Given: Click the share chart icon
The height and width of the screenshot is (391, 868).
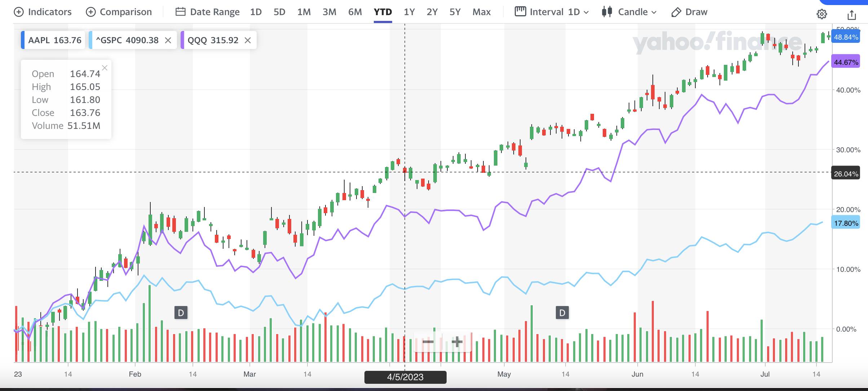Looking at the screenshot, I should click(851, 15).
